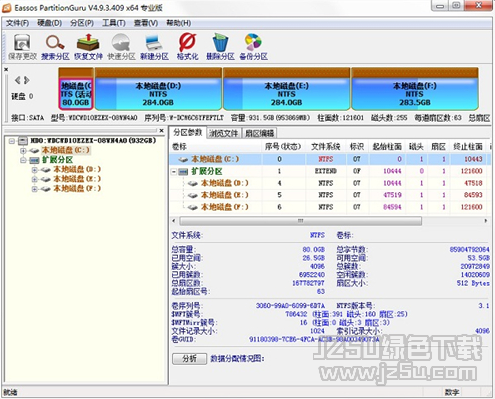Viewport: 495px width, 399px height.
Task: Click Start Cylinder (起始柱面) column header
Action: pos(387,147)
